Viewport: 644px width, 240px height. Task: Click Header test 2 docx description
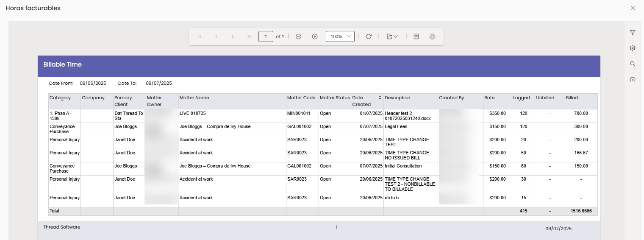(x=408, y=116)
